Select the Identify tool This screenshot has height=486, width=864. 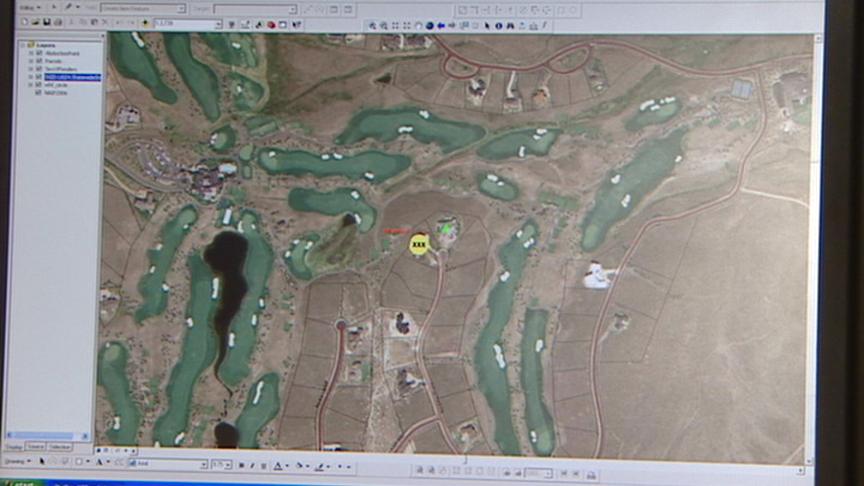[x=499, y=25]
